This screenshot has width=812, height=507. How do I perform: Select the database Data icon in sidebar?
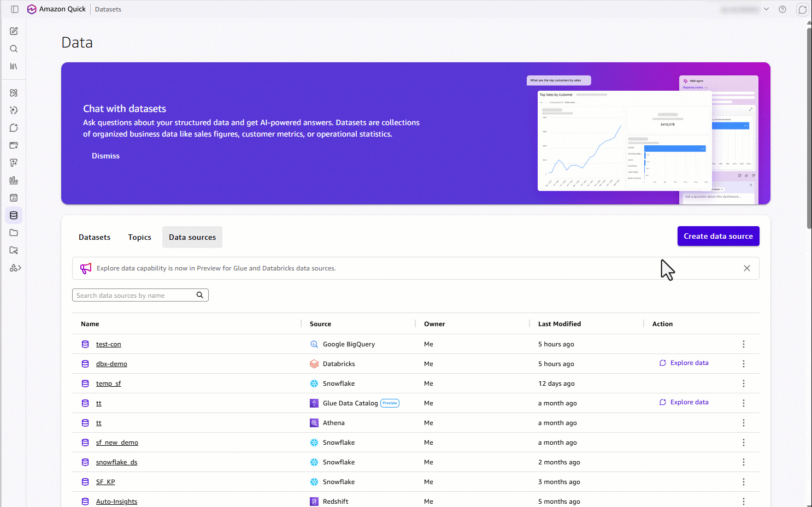[14, 215]
